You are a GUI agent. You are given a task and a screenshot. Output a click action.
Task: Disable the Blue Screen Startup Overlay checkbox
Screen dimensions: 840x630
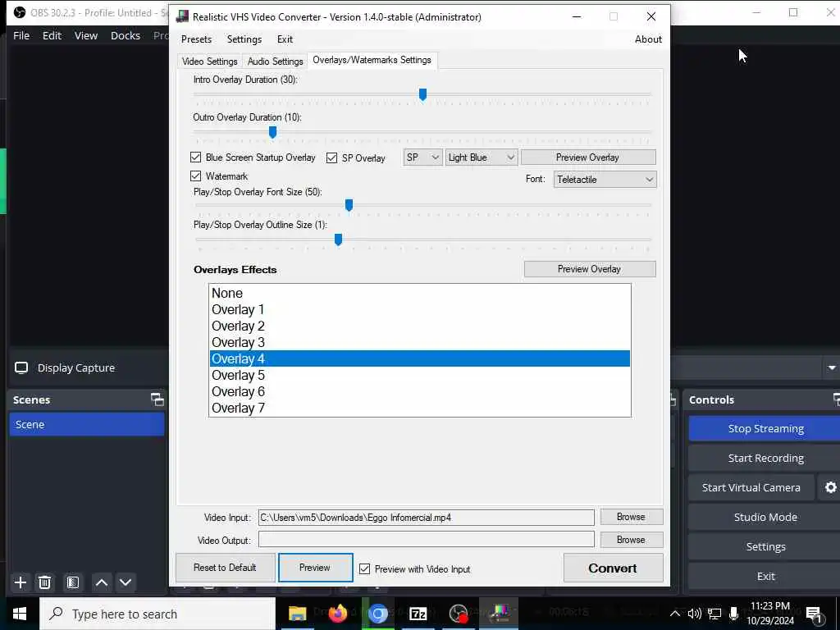point(195,157)
